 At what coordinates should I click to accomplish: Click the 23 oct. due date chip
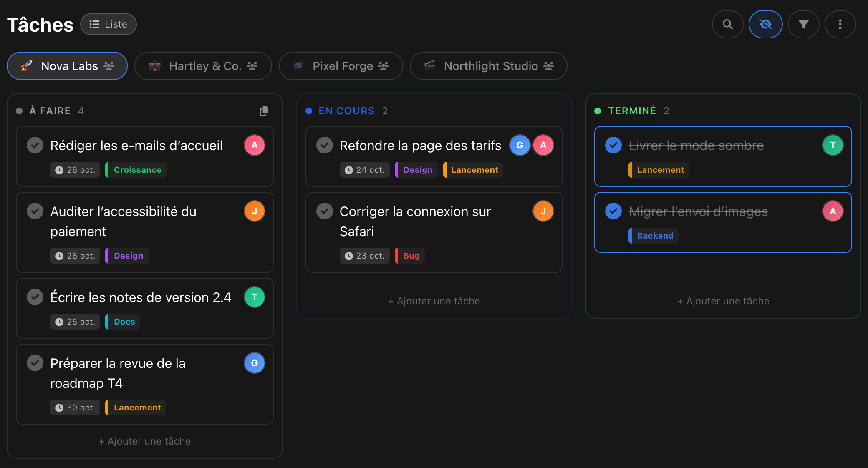[x=364, y=256]
